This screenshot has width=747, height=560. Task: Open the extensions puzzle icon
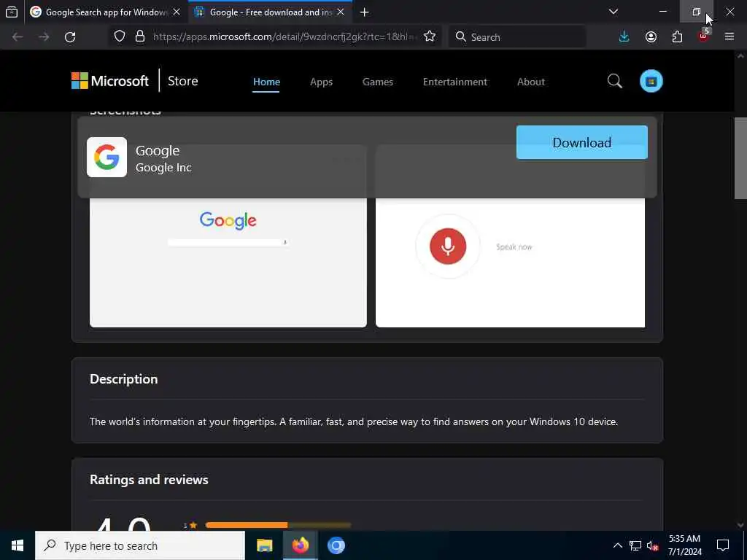[x=677, y=36]
